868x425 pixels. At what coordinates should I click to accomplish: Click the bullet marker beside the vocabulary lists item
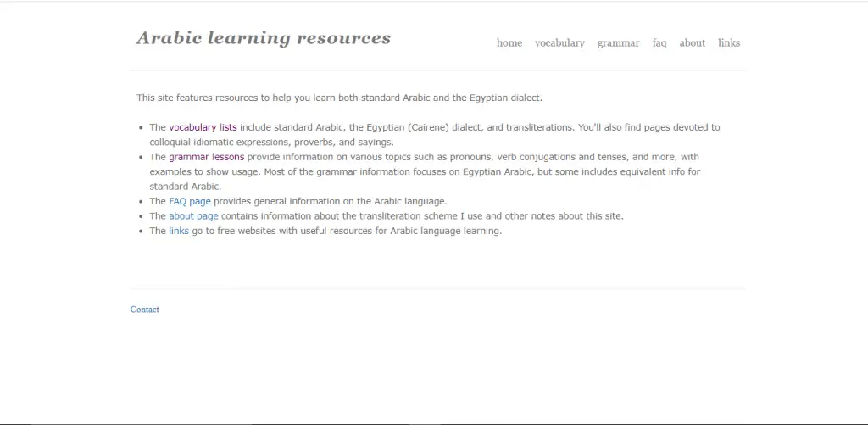[140, 128]
